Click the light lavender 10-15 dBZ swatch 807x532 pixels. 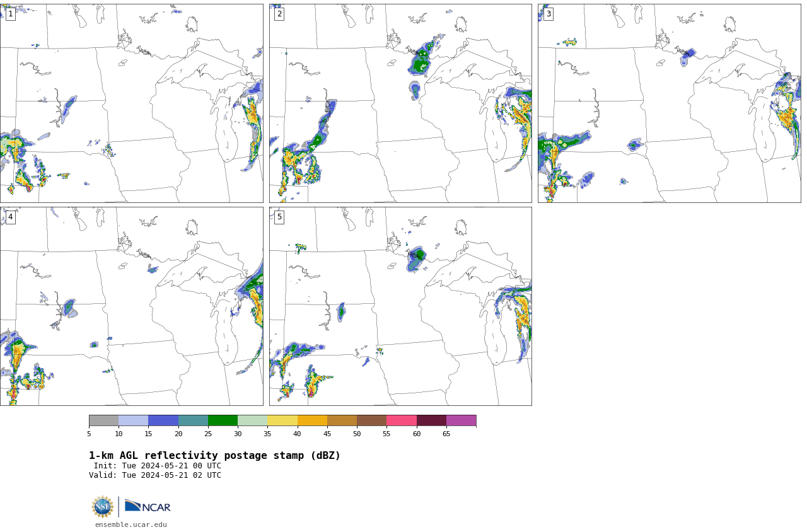(134, 420)
